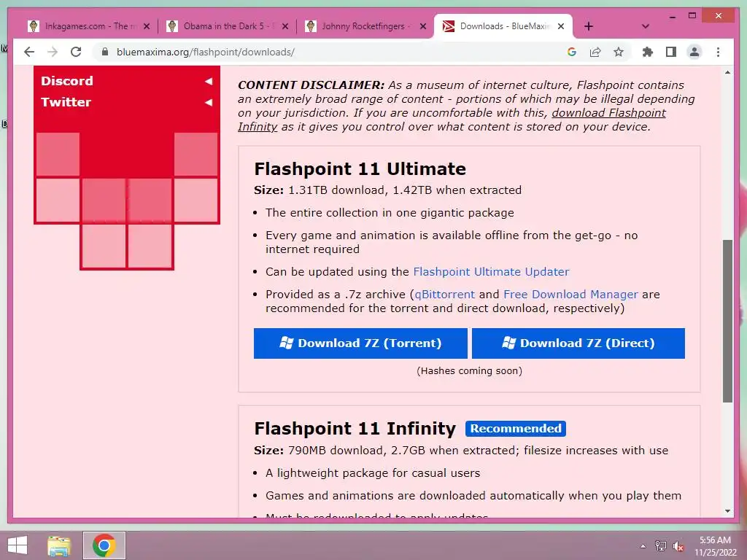Click the Chrome taskbar icon
Viewport: 747px width, 560px height.
[104, 545]
